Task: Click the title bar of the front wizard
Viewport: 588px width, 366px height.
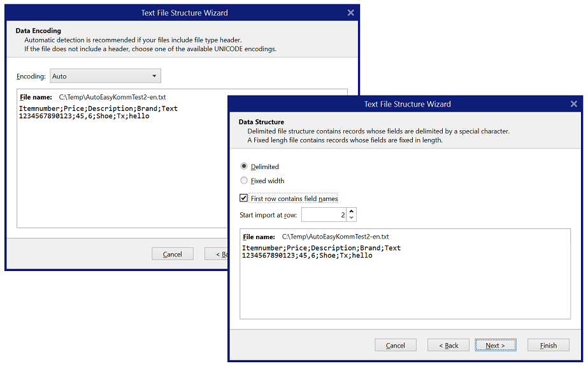Action: [x=406, y=104]
